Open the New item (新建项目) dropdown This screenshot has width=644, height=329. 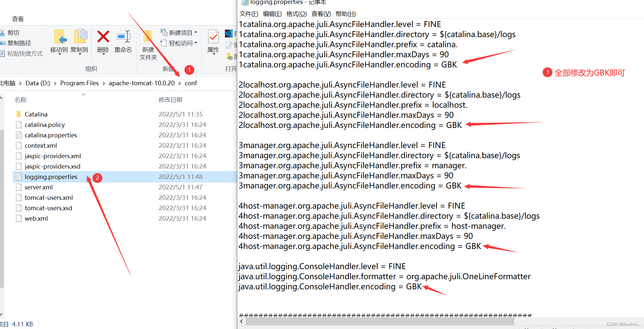(x=179, y=33)
